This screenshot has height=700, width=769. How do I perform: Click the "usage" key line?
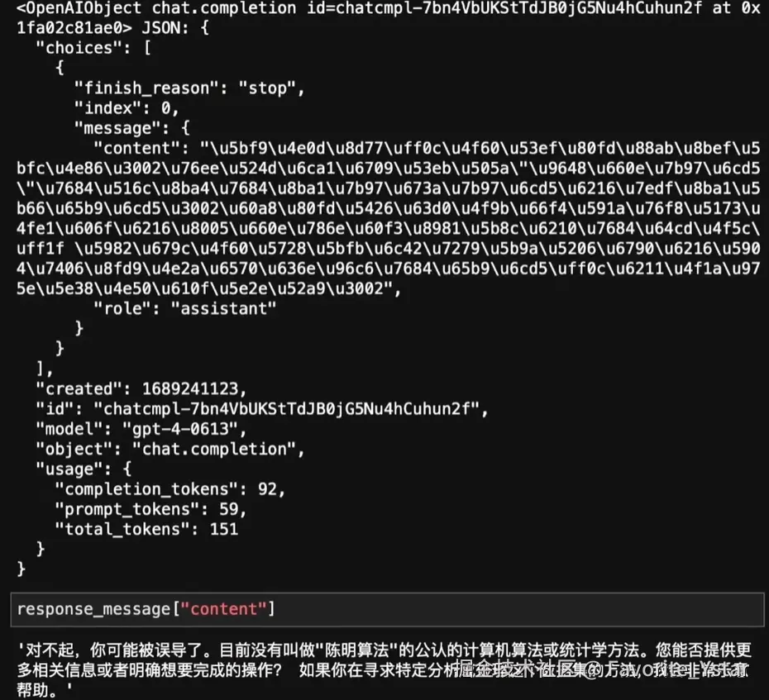pos(84,469)
